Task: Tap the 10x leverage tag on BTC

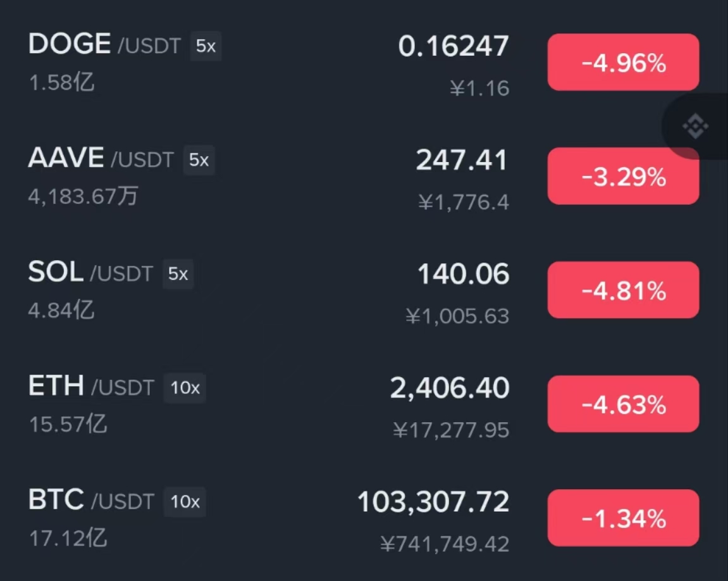Action: [185, 502]
